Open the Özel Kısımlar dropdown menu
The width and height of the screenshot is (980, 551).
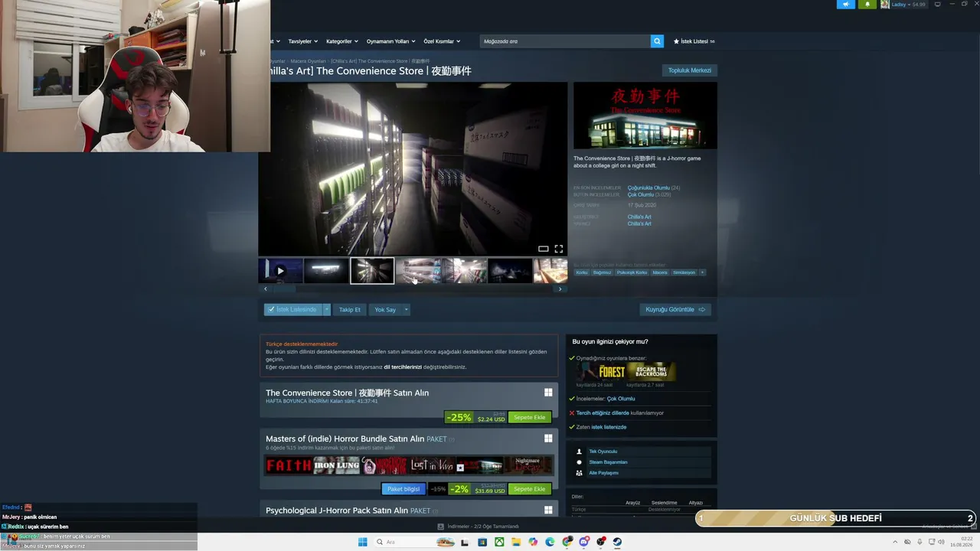point(443,41)
